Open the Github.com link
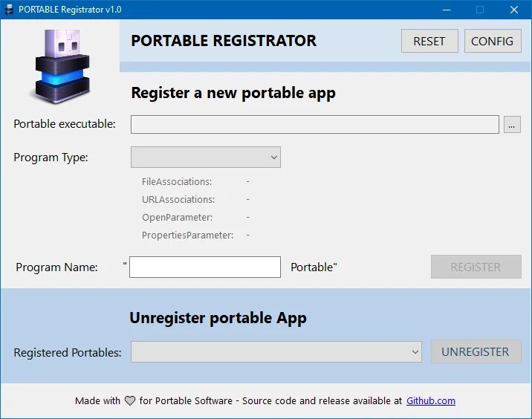 [430, 400]
